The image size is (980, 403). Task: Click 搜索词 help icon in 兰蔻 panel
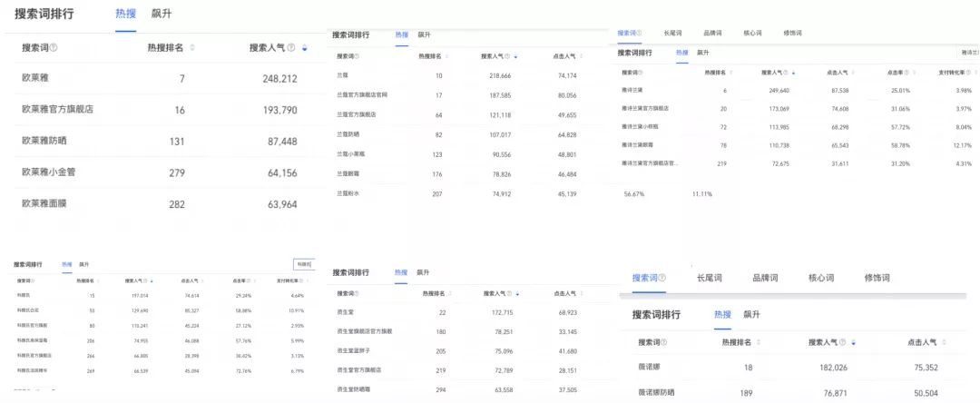pos(357,56)
